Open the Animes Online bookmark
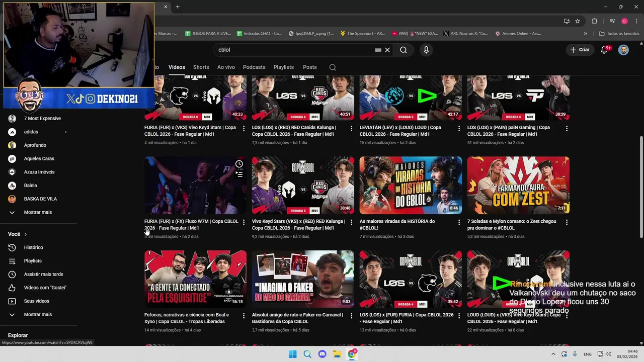The height and width of the screenshot is (362, 644). click(518, 34)
